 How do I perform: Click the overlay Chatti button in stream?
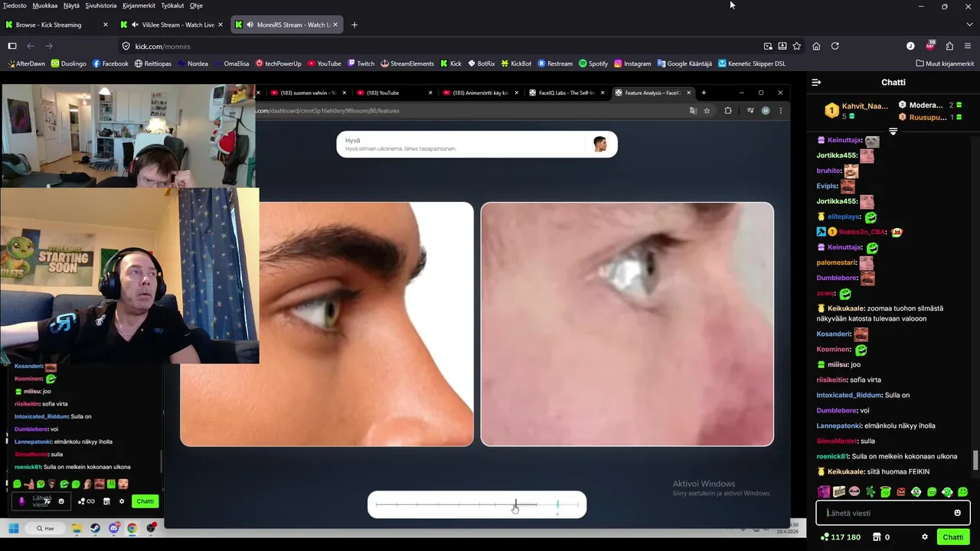coord(145,501)
